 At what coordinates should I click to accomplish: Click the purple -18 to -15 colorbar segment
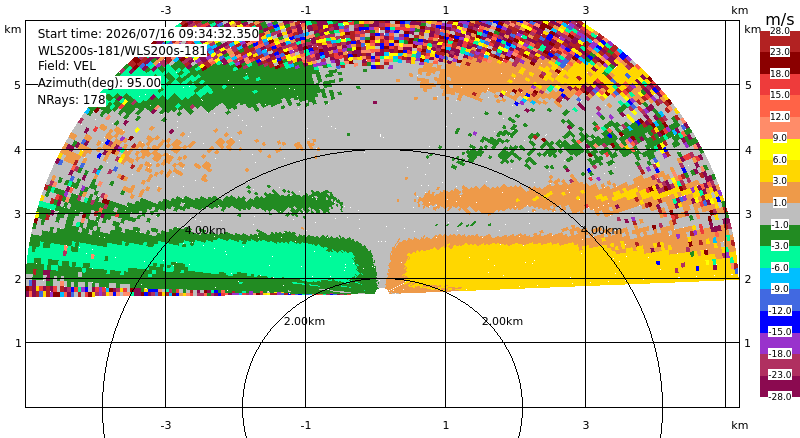(x=780, y=343)
